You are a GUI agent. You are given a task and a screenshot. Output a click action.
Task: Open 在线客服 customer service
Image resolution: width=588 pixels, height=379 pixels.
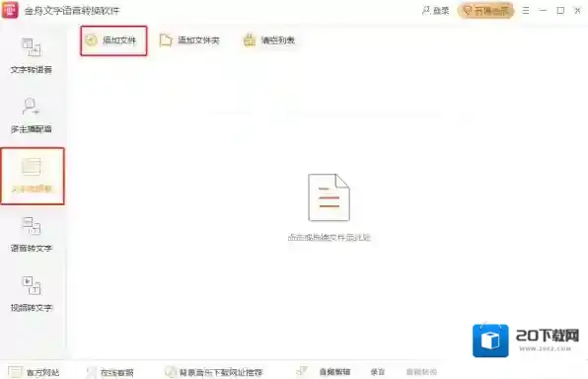[x=110, y=372]
